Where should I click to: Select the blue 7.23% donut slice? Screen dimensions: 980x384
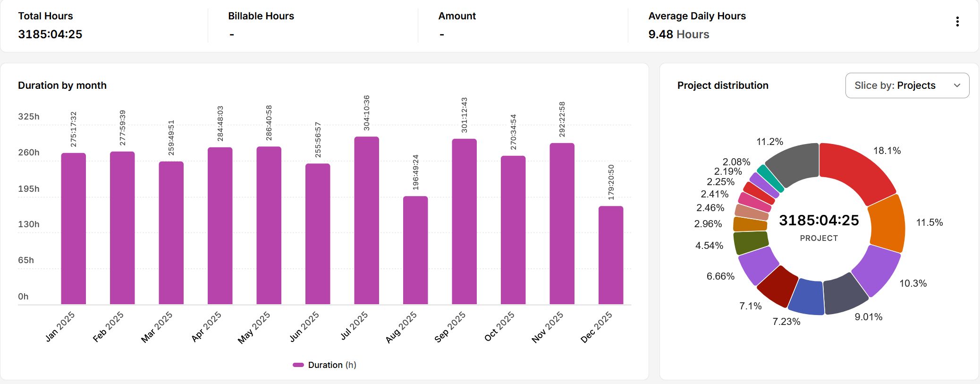tap(806, 297)
